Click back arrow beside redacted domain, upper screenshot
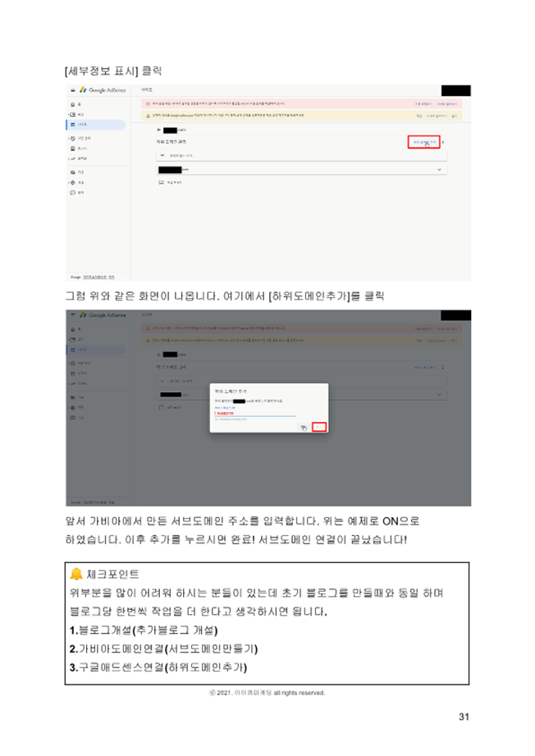Screen dimensions: 535x756 [x=159, y=131]
